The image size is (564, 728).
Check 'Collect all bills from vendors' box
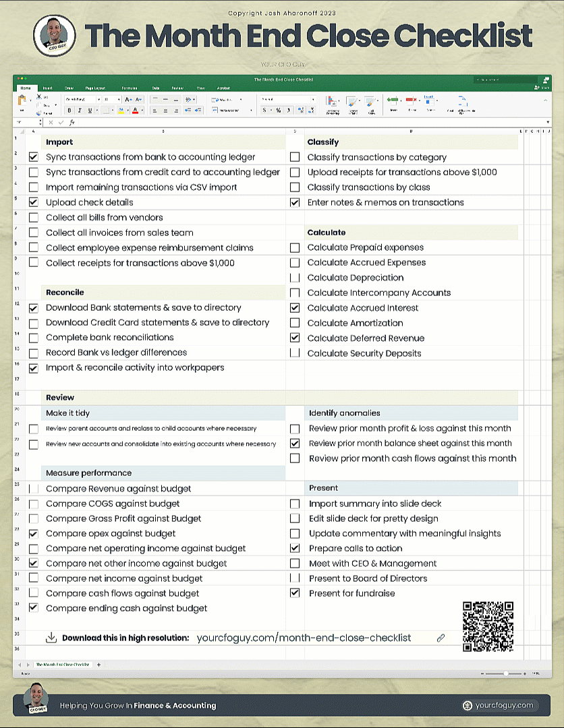coord(34,217)
